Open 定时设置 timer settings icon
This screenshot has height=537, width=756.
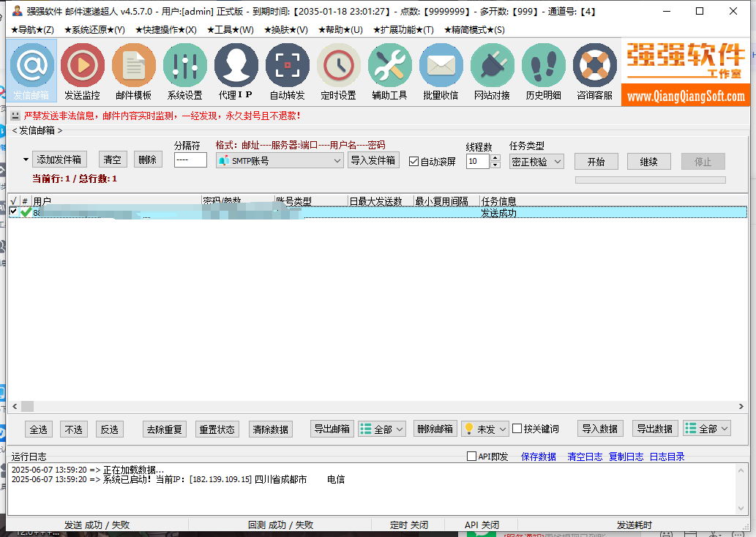338,71
